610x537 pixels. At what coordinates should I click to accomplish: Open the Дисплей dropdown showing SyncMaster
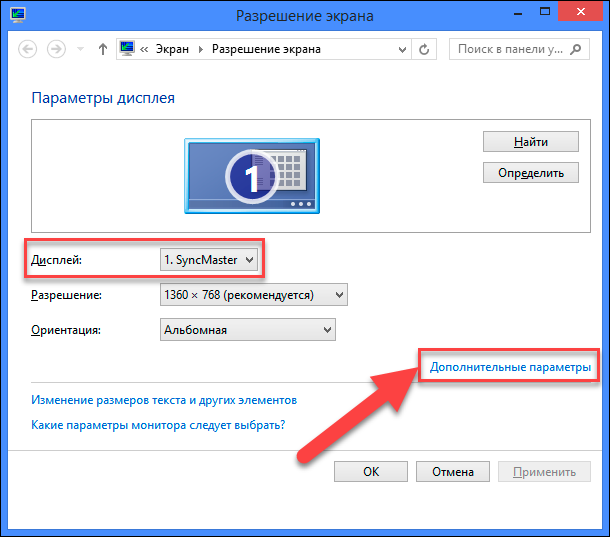coord(209,260)
